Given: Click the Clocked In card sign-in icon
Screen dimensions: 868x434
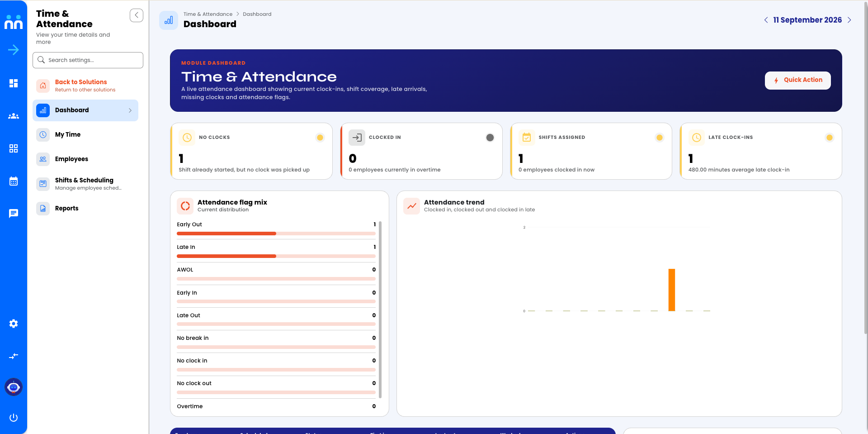Looking at the screenshot, I should pos(357,138).
